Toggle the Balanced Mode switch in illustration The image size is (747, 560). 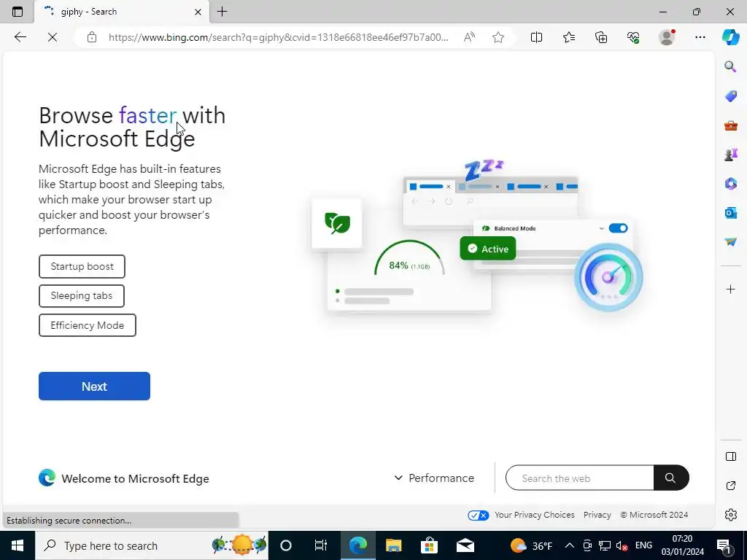[x=618, y=228]
